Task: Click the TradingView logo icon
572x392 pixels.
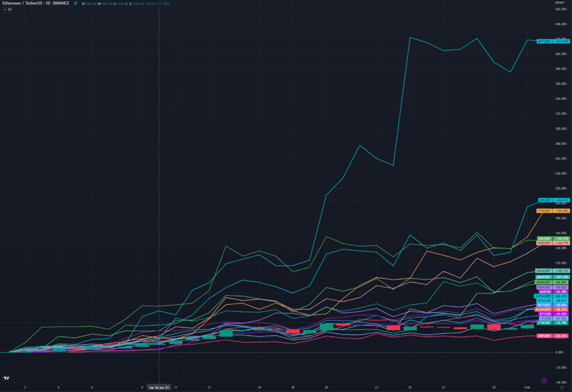Action: [6, 378]
